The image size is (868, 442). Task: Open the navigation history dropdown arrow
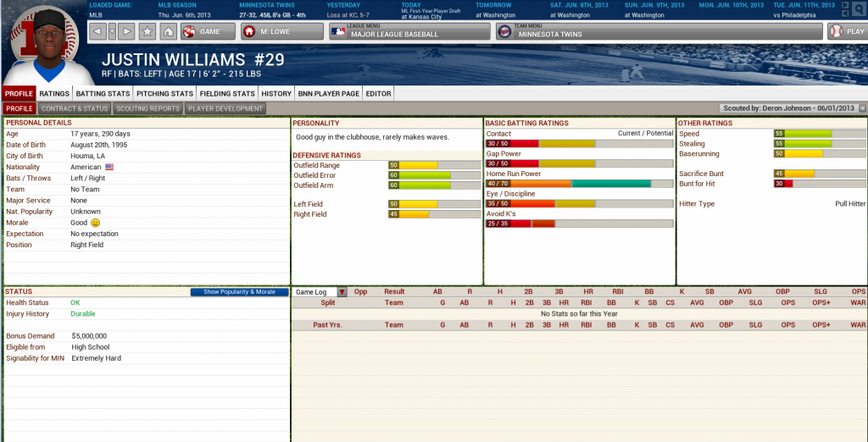point(112,32)
